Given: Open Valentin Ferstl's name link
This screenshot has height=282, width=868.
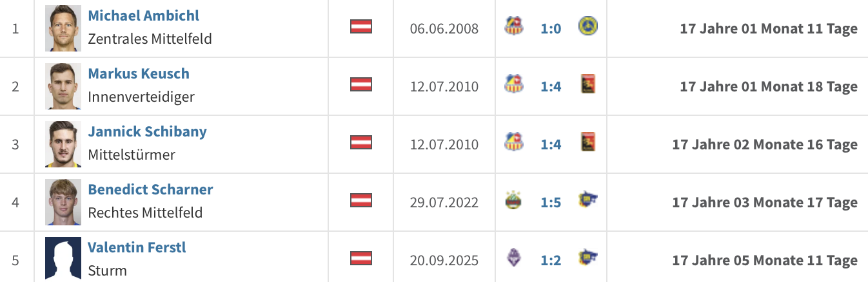Looking at the screenshot, I should [137, 247].
